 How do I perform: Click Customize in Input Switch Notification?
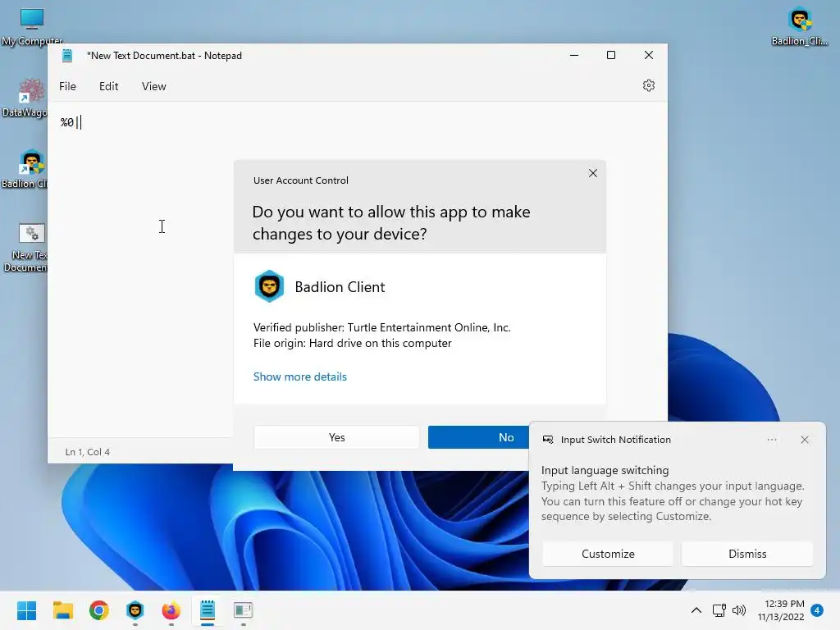(x=608, y=554)
